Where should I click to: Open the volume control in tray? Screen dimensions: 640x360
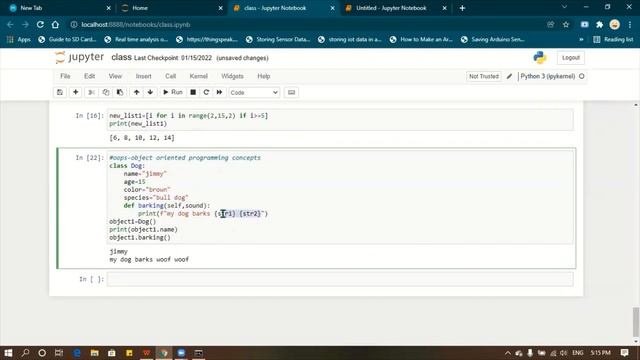coord(564,353)
